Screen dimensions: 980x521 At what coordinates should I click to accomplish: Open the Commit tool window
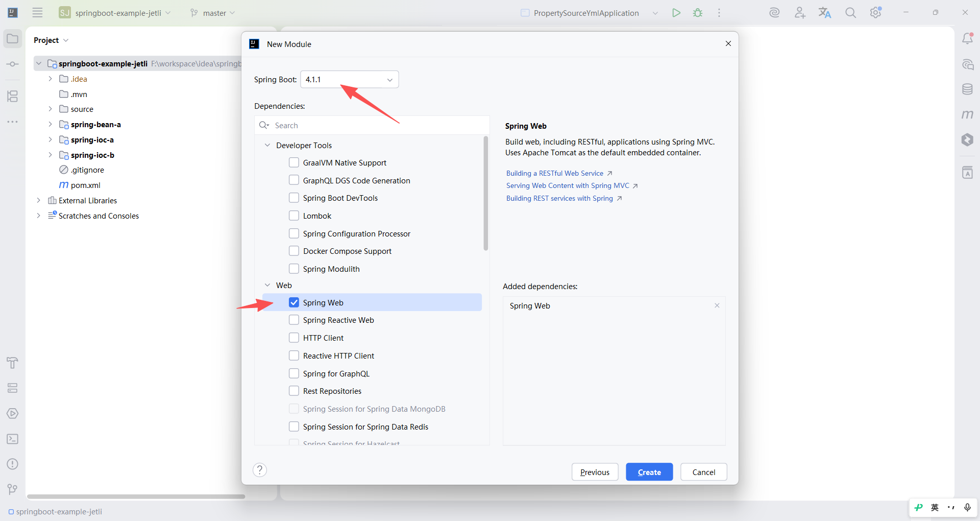click(x=13, y=64)
